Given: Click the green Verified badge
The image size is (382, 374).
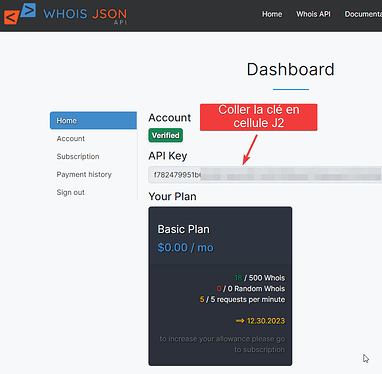Looking at the screenshot, I should [x=166, y=135].
